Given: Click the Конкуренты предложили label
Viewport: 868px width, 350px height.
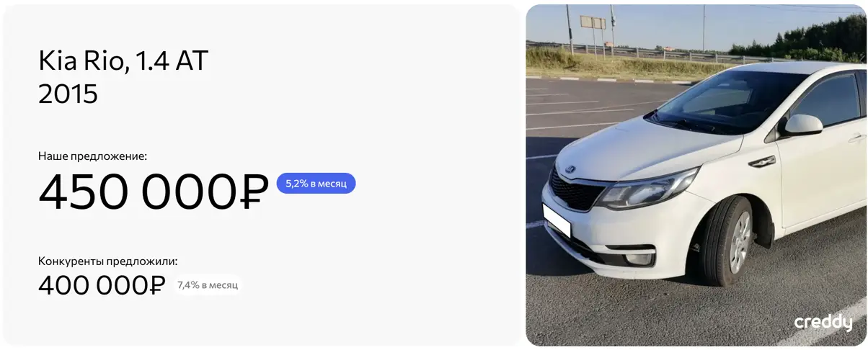Looking at the screenshot, I should point(107,261).
